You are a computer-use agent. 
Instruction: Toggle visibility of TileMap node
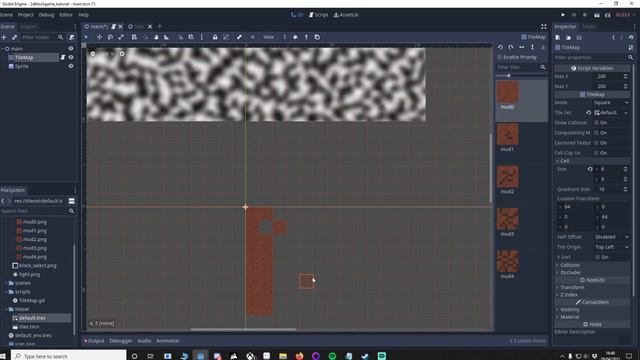(71, 58)
